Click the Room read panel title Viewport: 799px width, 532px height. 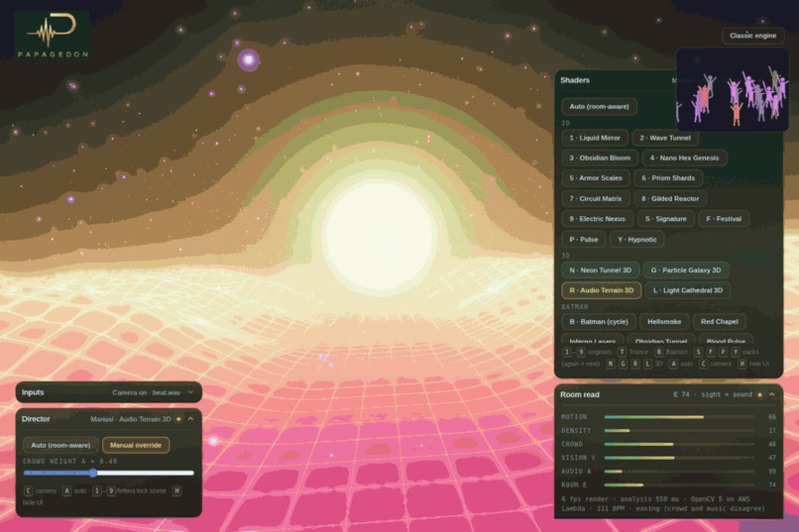[x=579, y=394]
